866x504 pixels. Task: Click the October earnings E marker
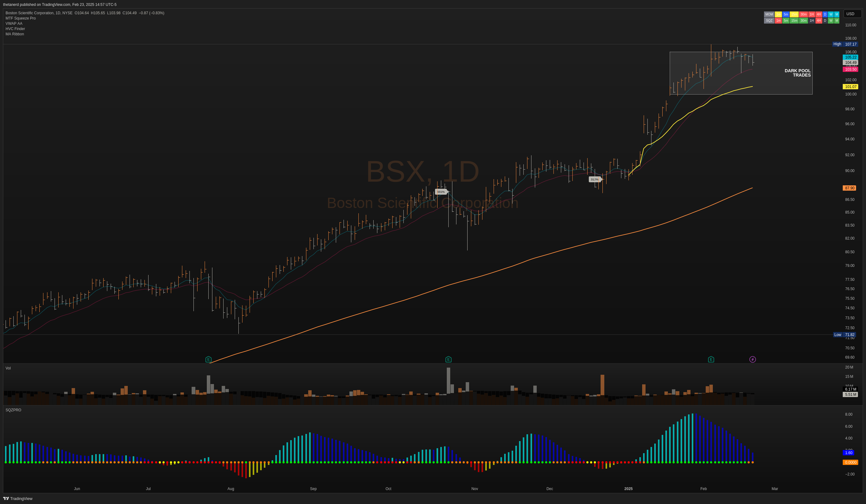448,359
